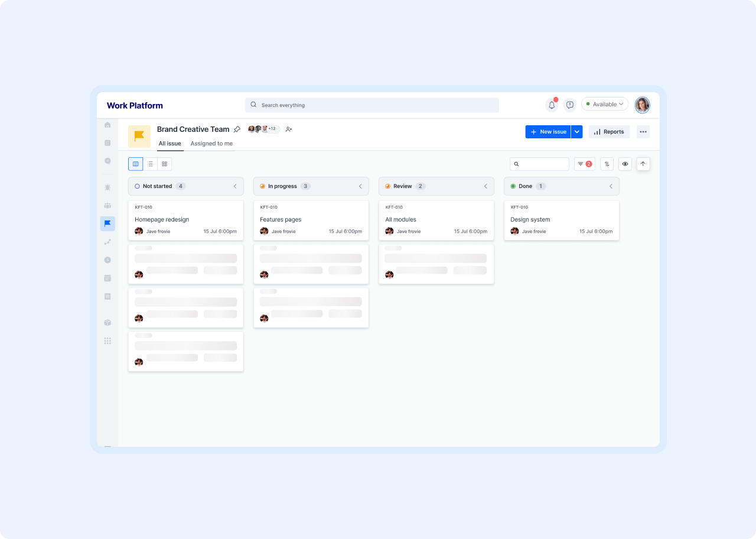The image size is (756, 539).
Task: Click the Search everything field
Action: (372, 105)
